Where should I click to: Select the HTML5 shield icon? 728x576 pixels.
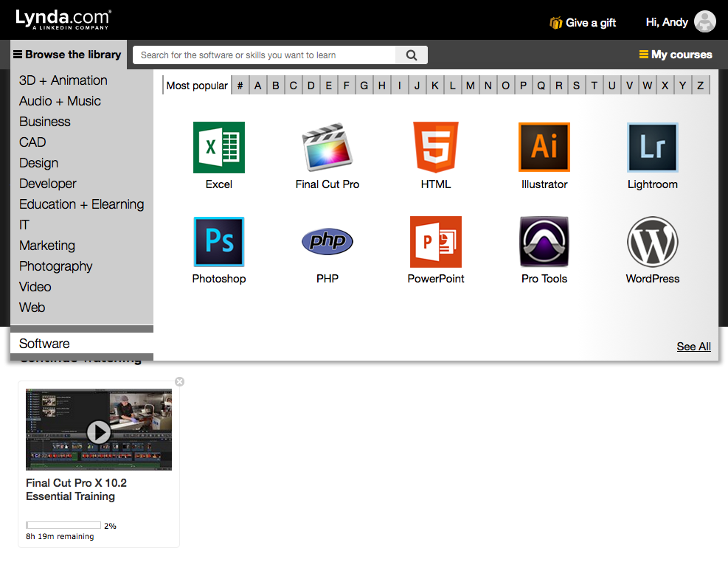coord(435,147)
